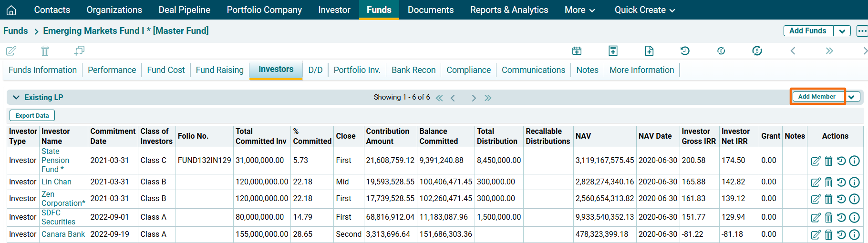Viewport: 868px width, 243px height.
Task: Show info for SDFC Securities row
Action: (854, 217)
